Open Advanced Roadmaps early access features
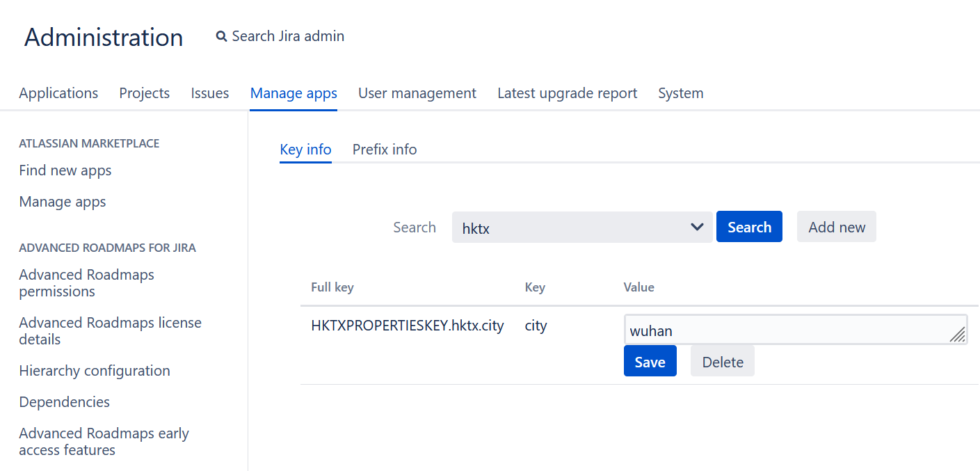980x471 pixels. click(104, 442)
